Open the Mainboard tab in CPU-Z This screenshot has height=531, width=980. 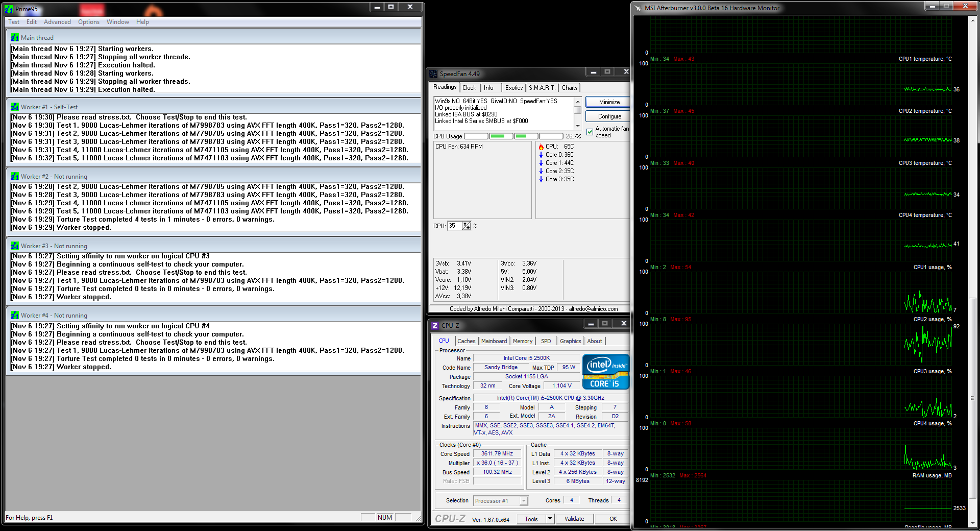pos(494,341)
